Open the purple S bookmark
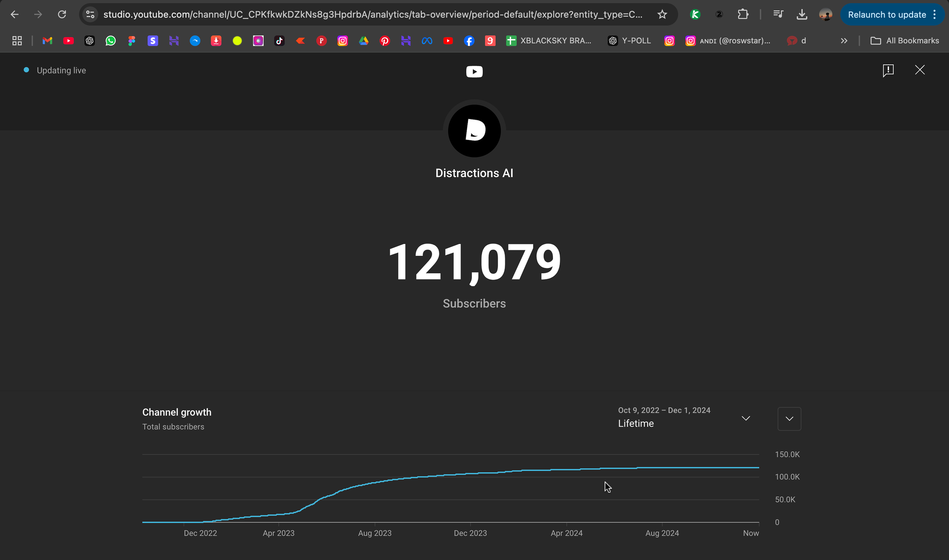The height and width of the screenshot is (560, 949). point(153,41)
